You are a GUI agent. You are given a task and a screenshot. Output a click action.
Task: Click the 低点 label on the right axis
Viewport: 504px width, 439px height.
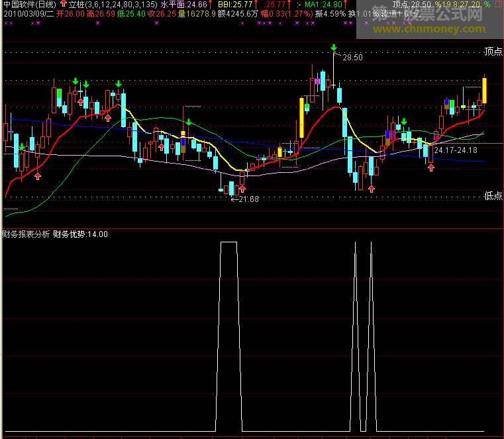[x=493, y=195]
